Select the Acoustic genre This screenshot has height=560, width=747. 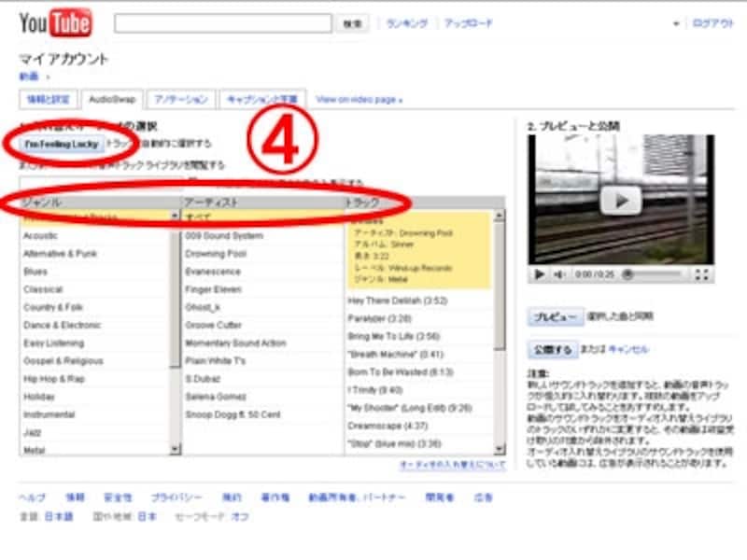[40, 236]
